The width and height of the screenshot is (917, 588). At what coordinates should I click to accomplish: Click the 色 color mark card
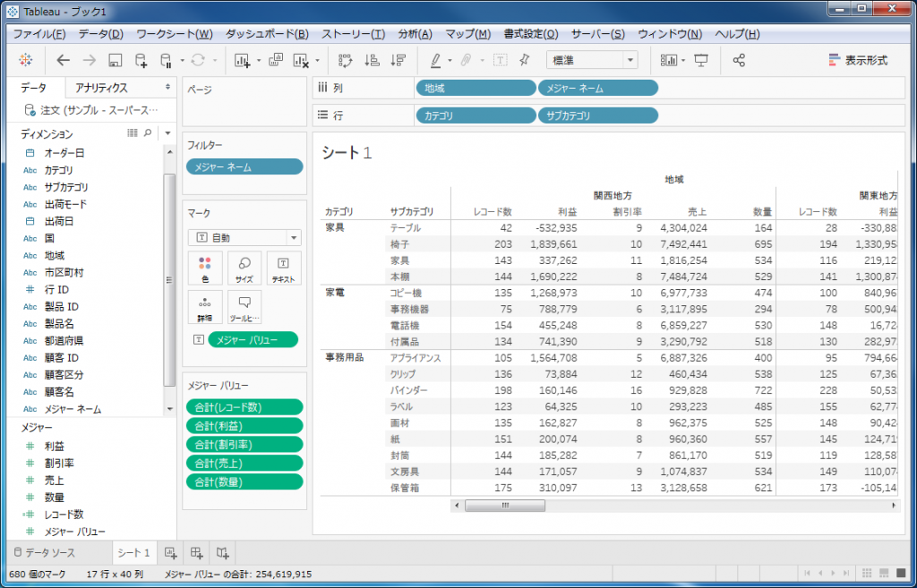coord(205,268)
